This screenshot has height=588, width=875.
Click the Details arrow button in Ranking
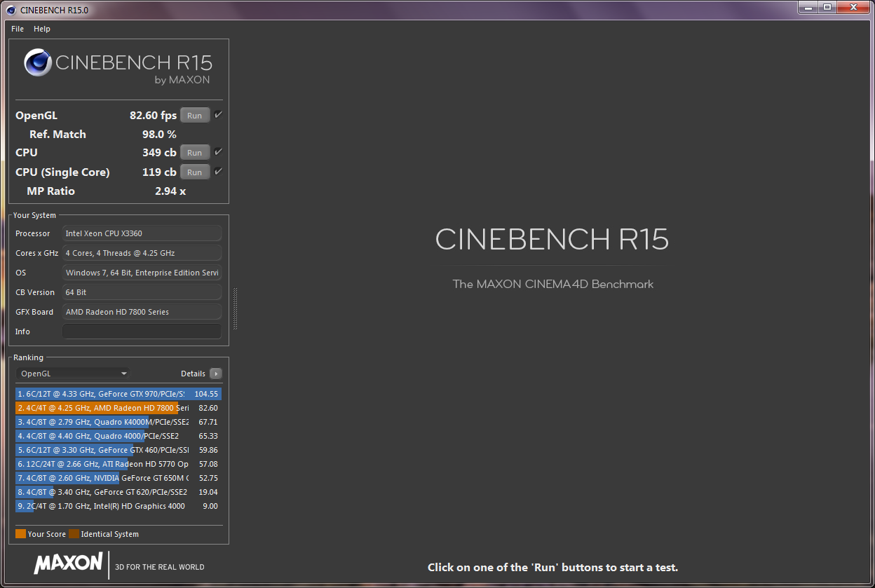point(216,374)
